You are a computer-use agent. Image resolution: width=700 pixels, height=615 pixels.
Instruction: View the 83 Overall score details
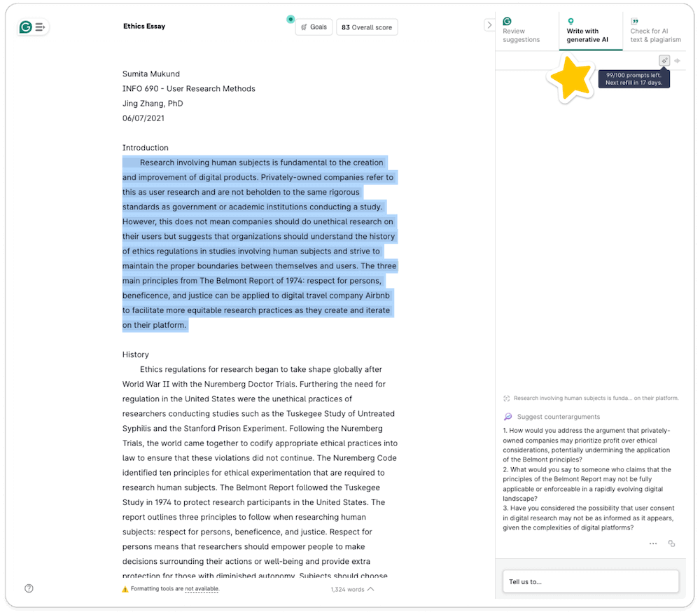pos(367,27)
